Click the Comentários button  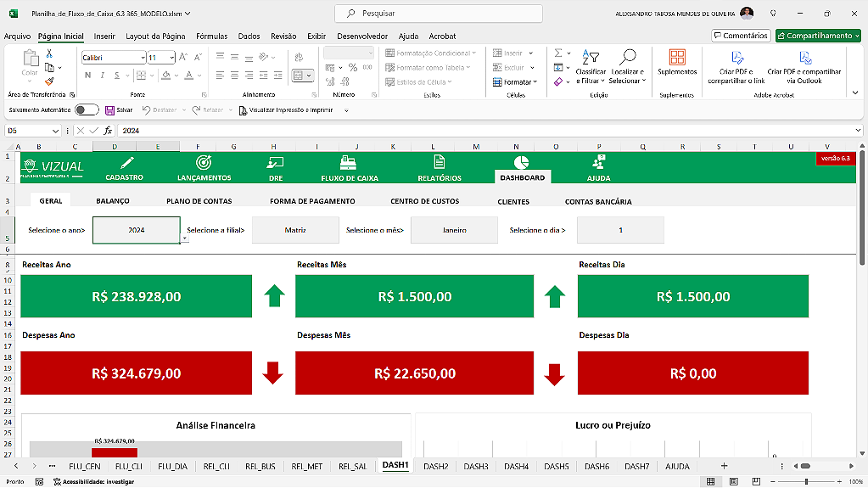tap(741, 36)
